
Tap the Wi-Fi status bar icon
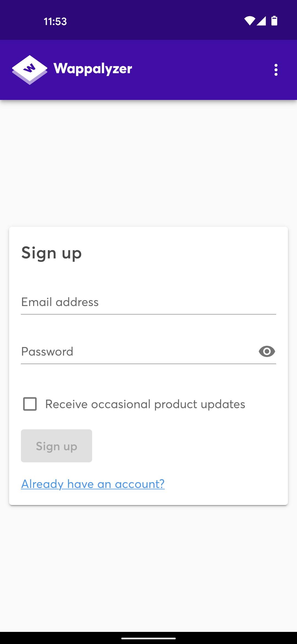249,21
